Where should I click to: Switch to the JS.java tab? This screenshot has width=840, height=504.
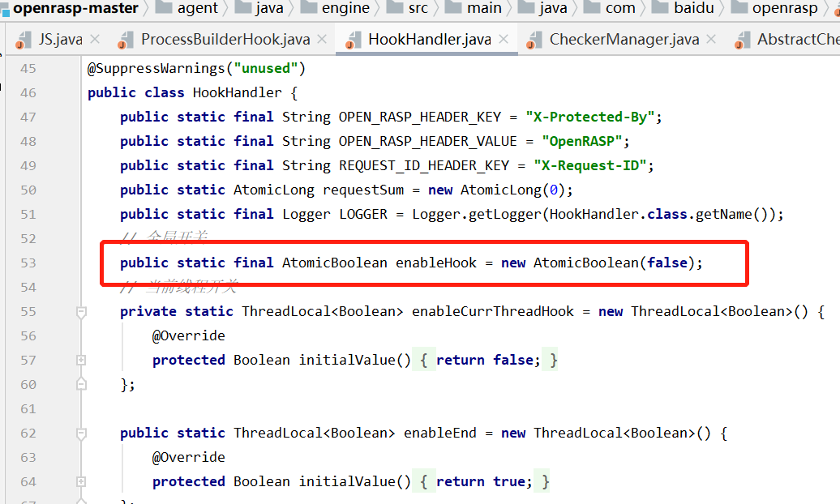point(60,39)
